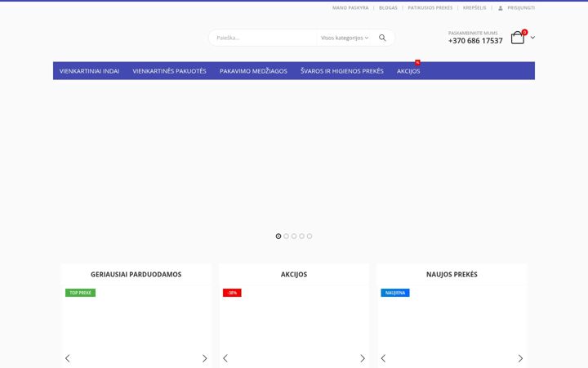Click the Prisijungti login link
Image resolution: width=588 pixels, height=368 pixels.
pos(521,8)
